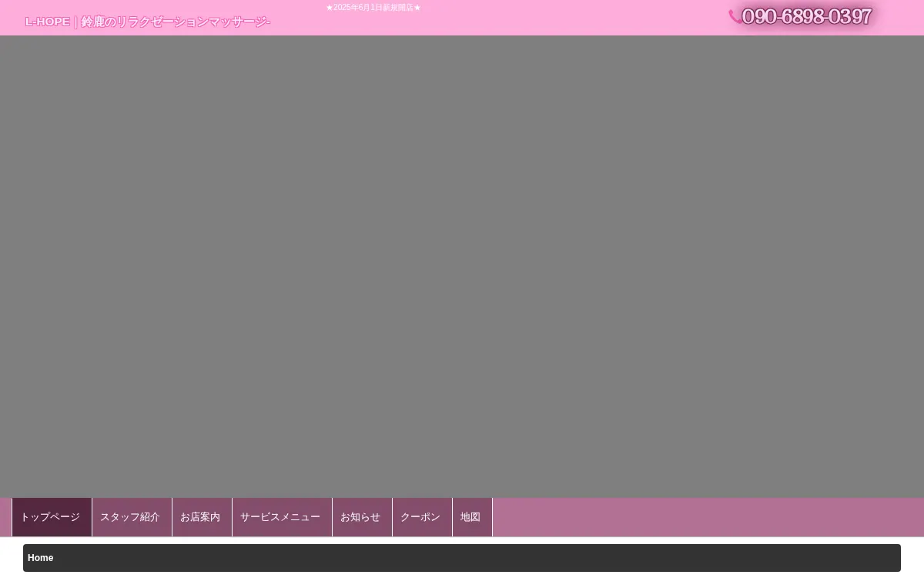Click the large gray hero image area
Viewport: 924px width, 578px height.
pos(462,267)
